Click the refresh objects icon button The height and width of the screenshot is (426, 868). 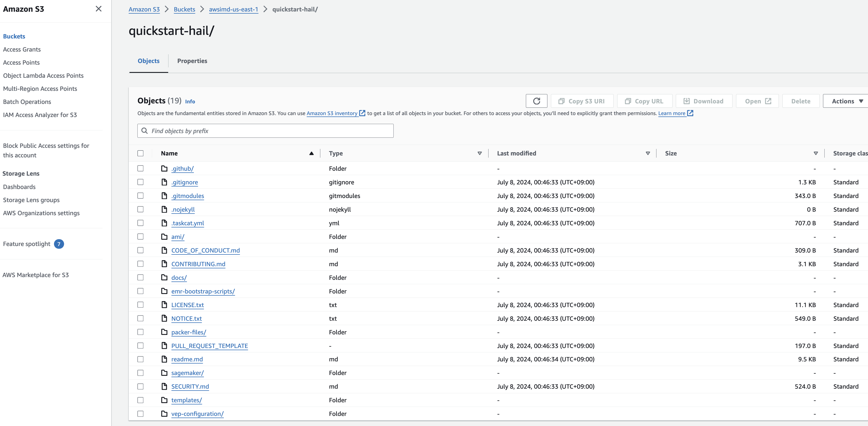pos(536,101)
